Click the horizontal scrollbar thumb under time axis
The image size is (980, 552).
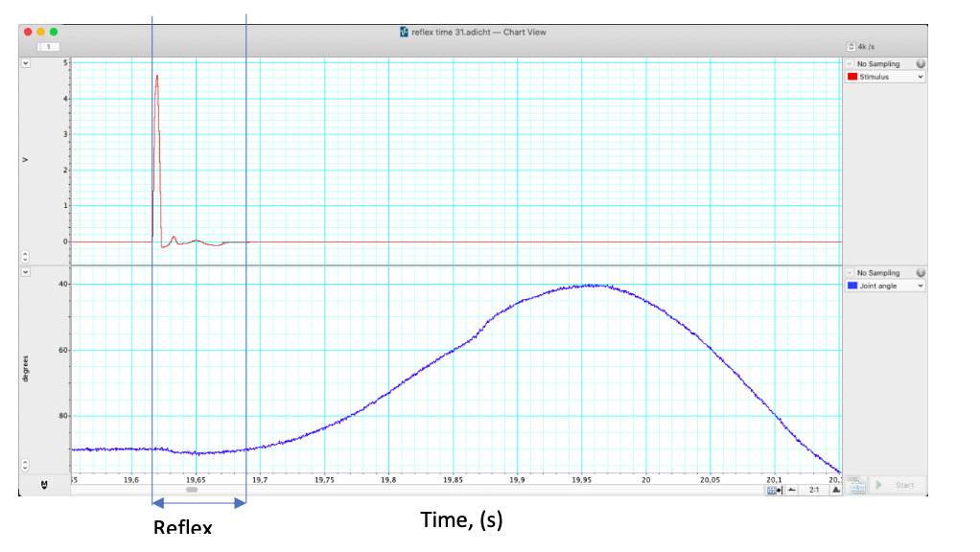point(192,490)
